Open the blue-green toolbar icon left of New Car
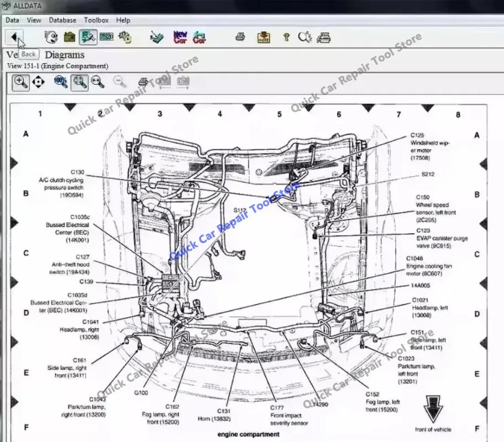This screenshot has height=442, width=504. tap(157, 37)
